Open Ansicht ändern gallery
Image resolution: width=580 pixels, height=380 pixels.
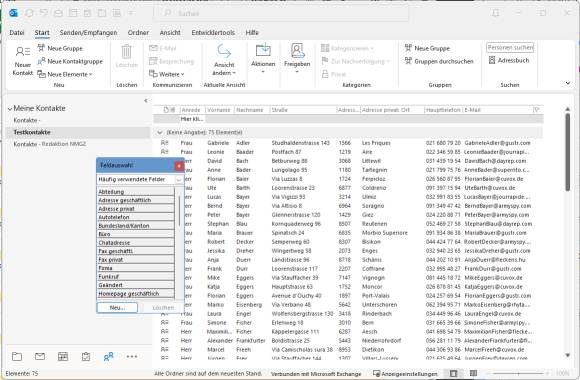click(224, 60)
